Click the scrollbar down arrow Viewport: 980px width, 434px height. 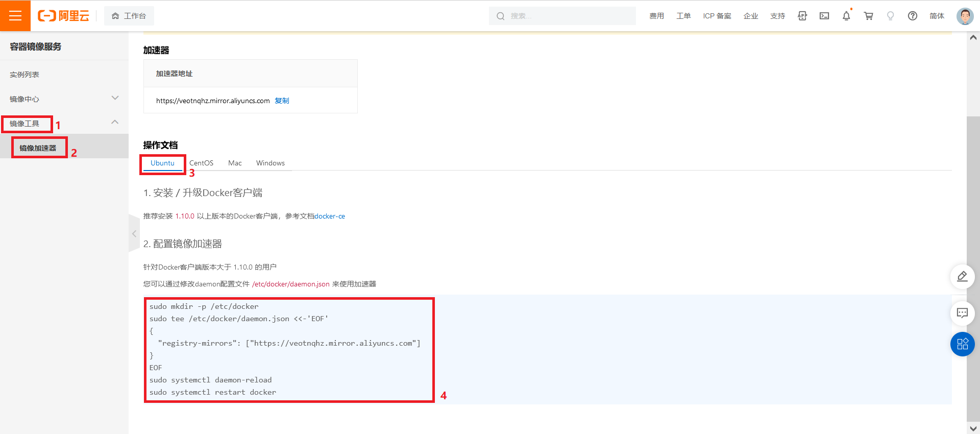(x=973, y=428)
